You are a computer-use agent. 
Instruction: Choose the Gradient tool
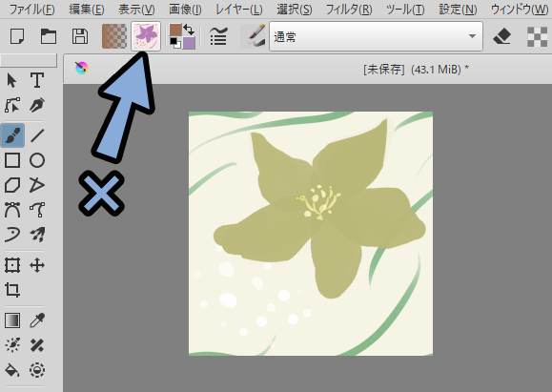12,320
